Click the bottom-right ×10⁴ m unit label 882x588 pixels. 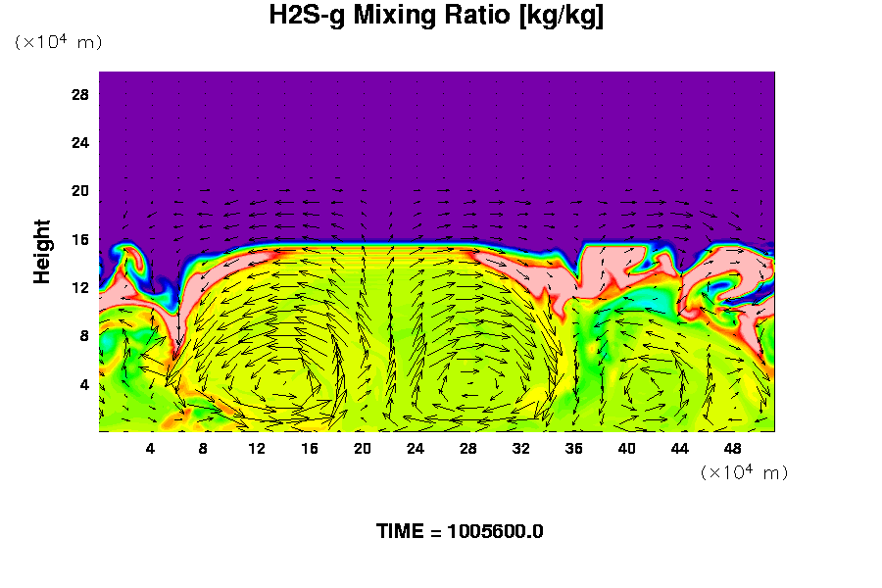pyautogui.click(x=744, y=472)
